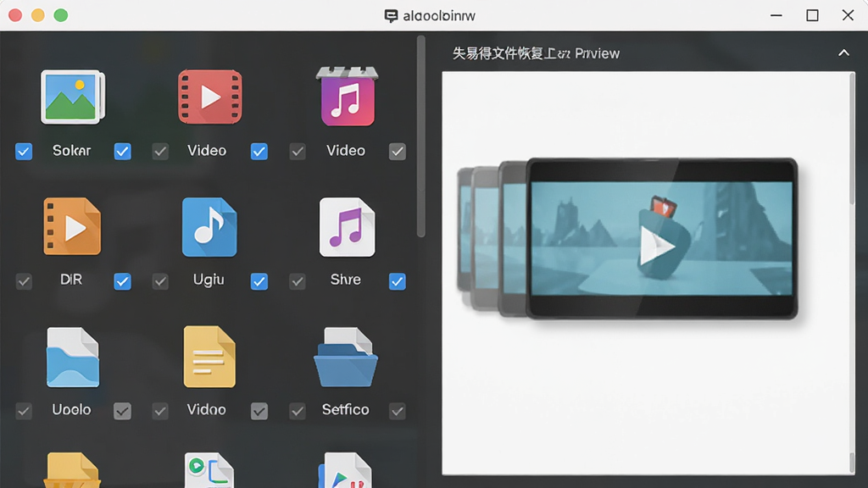Click the Preview panel header title text
This screenshot has width=868, height=488.
coord(536,53)
